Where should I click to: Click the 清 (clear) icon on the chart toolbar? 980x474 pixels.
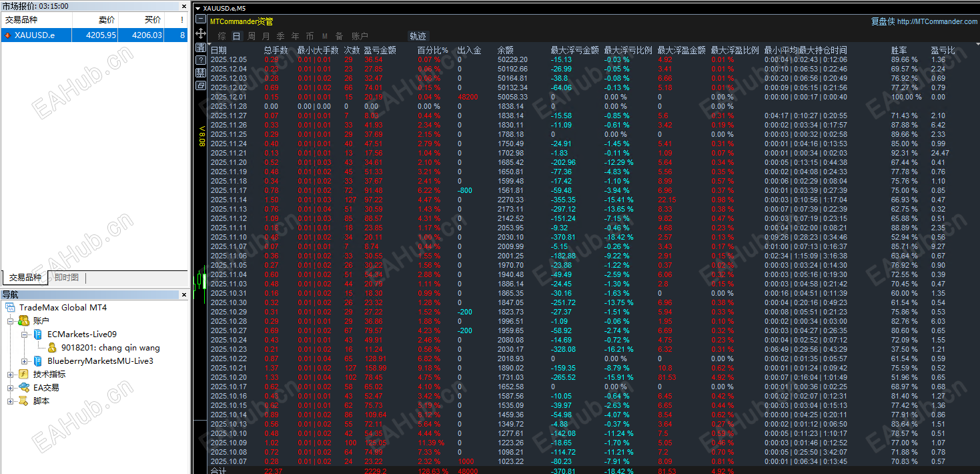pos(200,47)
